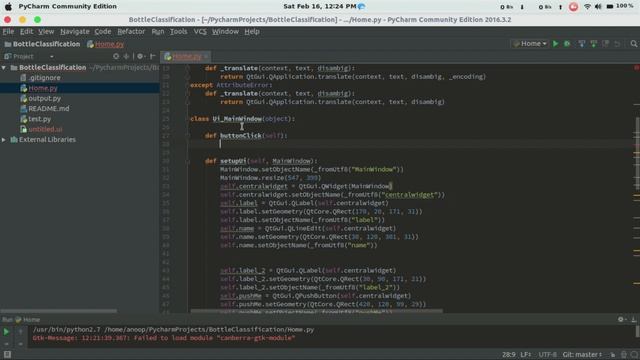Open the Navigate menu
This screenshot has height=360, width=640.
pos(75,31)
